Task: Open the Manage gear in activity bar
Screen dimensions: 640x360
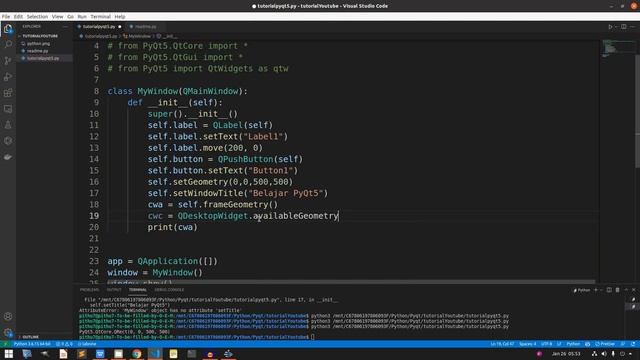Action: click(x=8, y=333)
